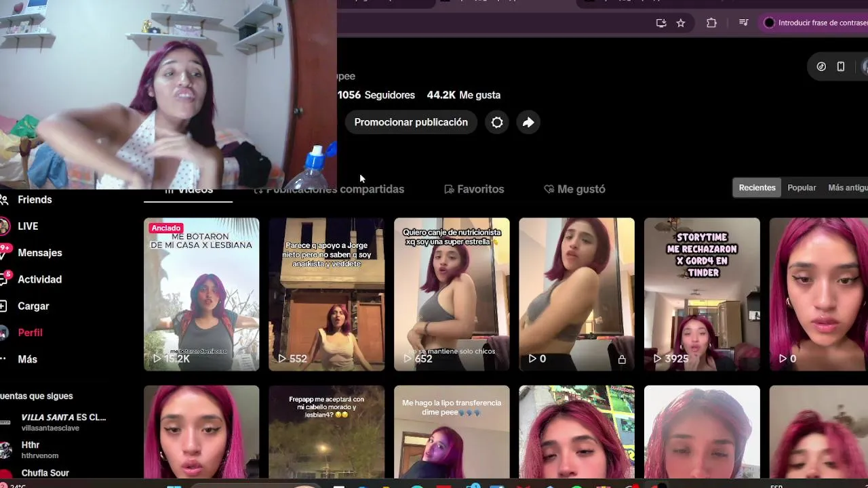Click the 3925 play count icon

click(657, 359)
